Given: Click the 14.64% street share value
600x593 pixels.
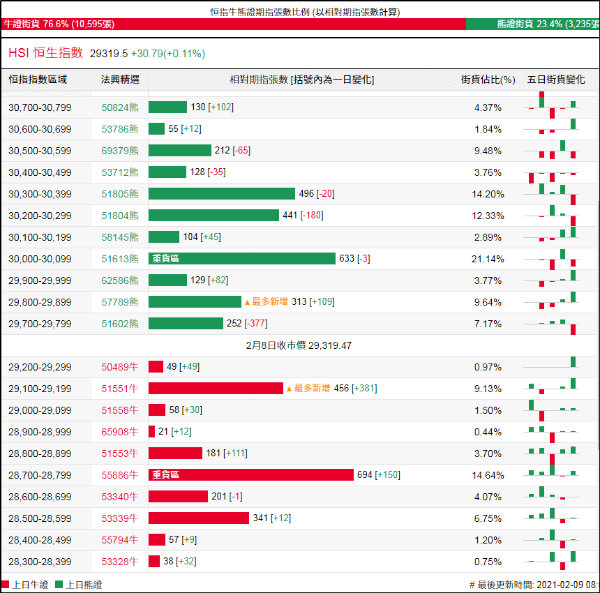Looking at the screenshot, I should [488, 475].
